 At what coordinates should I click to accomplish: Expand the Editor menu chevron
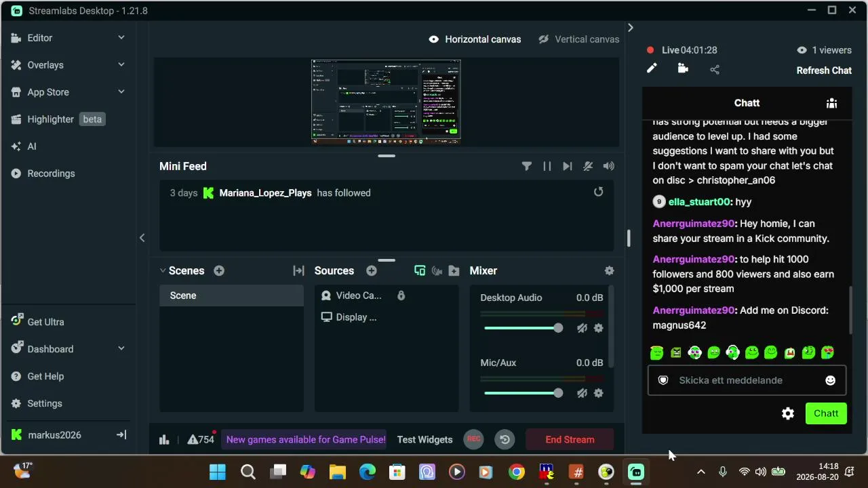(x=121, y=38)
